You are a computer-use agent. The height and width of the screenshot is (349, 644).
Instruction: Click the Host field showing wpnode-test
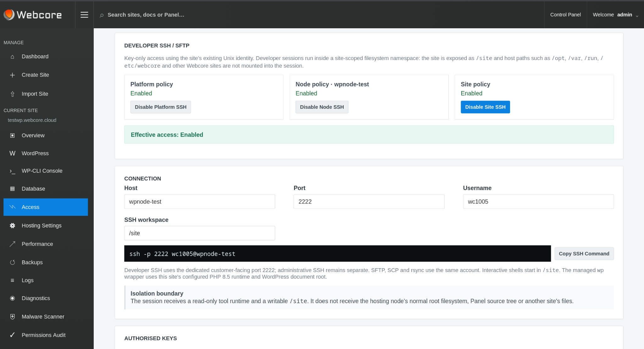200,202
